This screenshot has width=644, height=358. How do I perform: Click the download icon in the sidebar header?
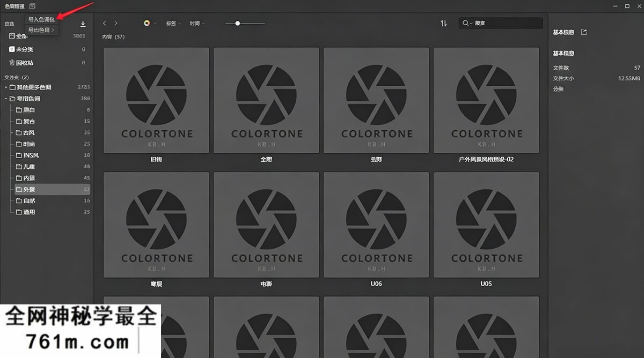point(83,24)
